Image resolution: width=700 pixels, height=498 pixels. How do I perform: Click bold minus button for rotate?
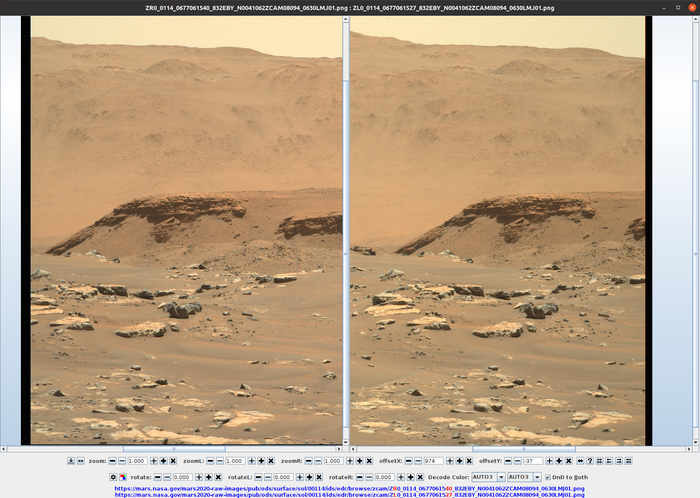[x=157, y=477]
